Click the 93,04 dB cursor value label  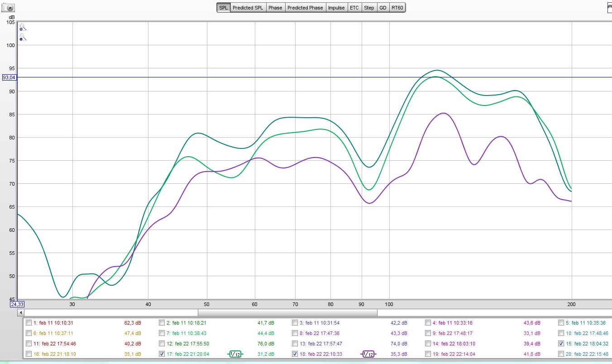9,77
